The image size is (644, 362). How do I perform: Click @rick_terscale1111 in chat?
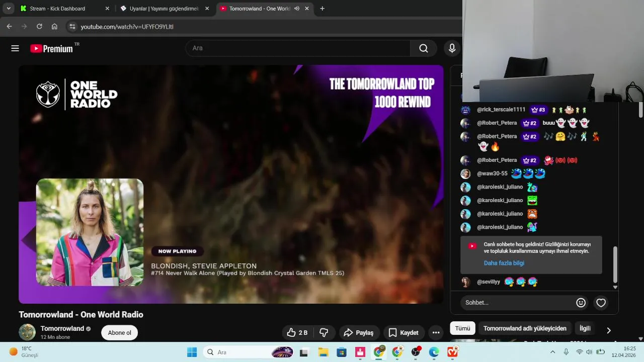click(x=501, y=109)
